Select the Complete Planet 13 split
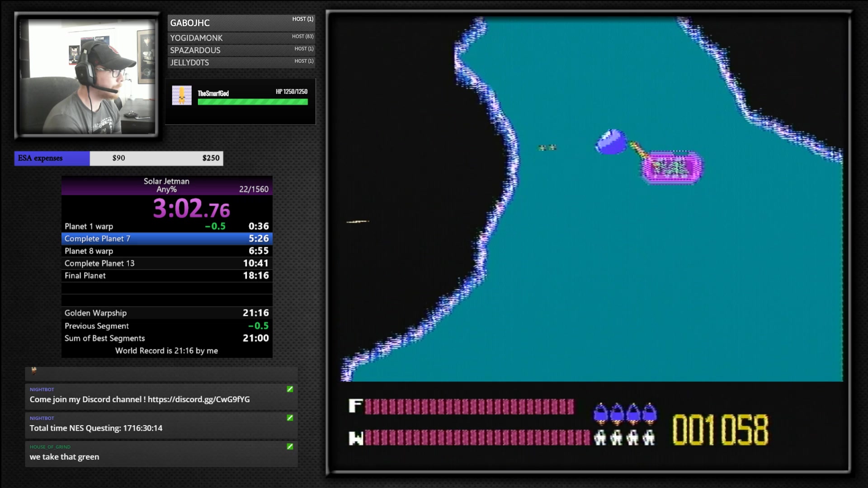Image resolution: width=868 pixels, height=488 pixels. (x=167, y=263)
